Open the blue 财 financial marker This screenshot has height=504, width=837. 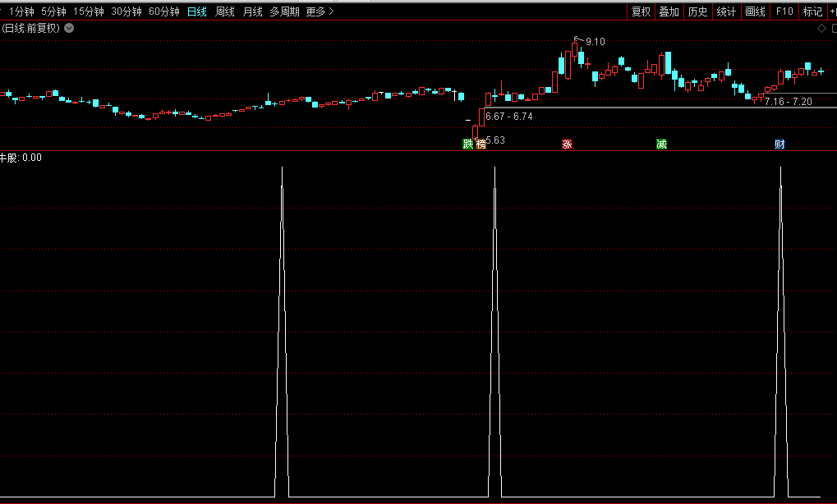click(780, 144)
